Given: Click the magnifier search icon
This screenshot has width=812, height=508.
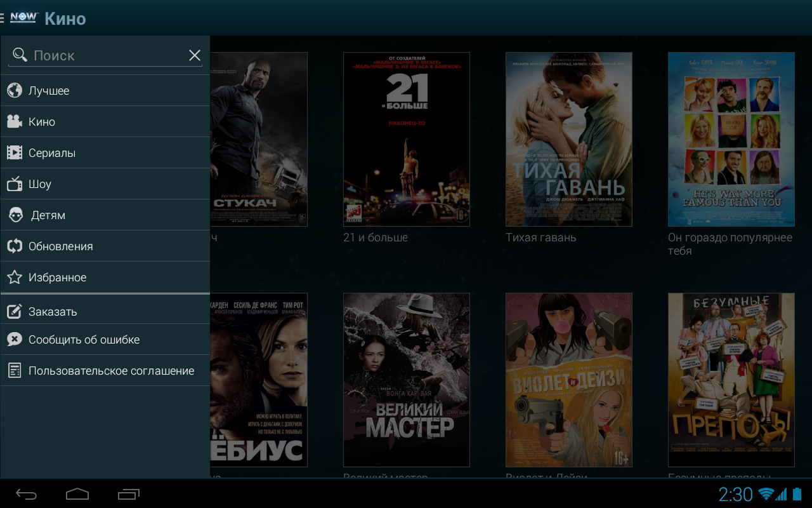Looking at the screenshot, I should click(x=20, y=55).
